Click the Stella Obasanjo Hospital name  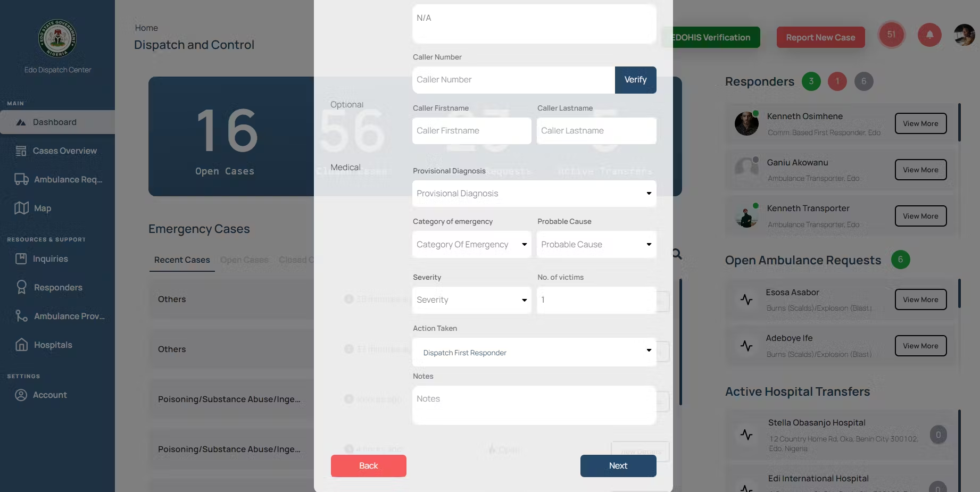click(x=817, y=423)
